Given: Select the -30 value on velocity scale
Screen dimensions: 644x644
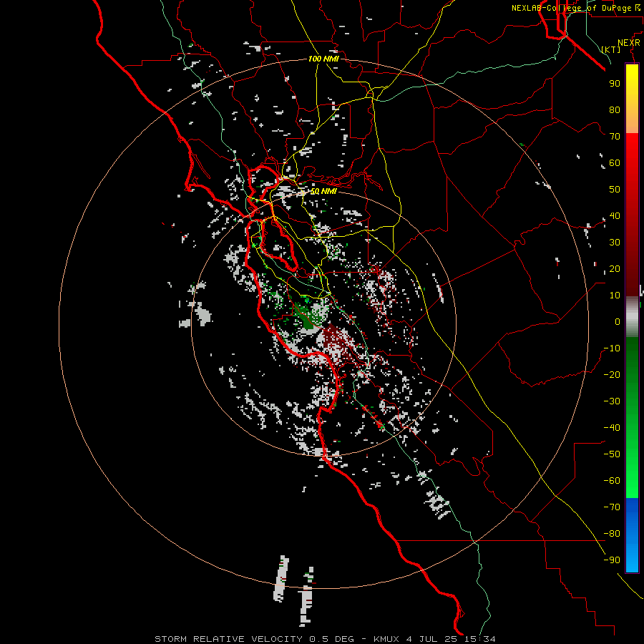Looking at the screenshot, I should coord(612,401).
